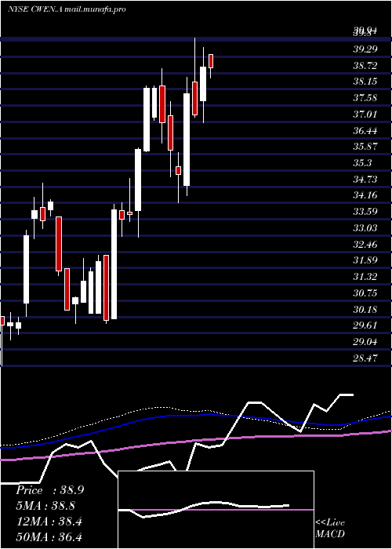This screenshot has width=392, height=549.
Task: Click the 38.72 price axis label
Action: pos(365,65)
